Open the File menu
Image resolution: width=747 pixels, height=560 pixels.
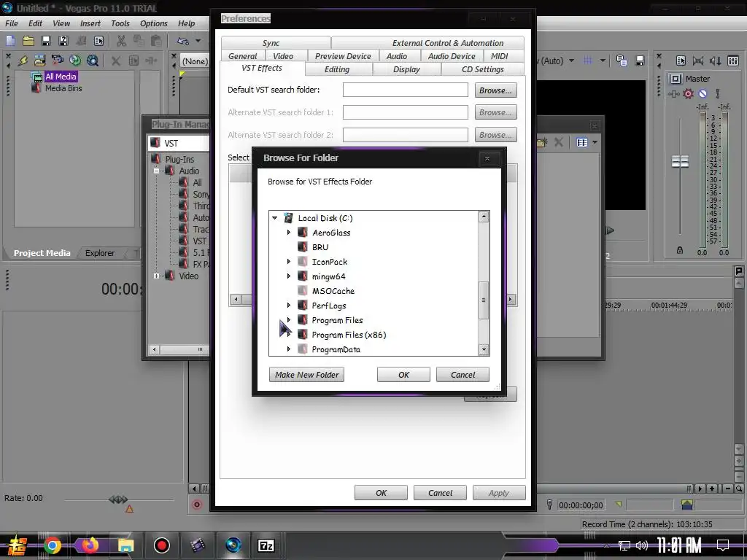click(12, 23)
